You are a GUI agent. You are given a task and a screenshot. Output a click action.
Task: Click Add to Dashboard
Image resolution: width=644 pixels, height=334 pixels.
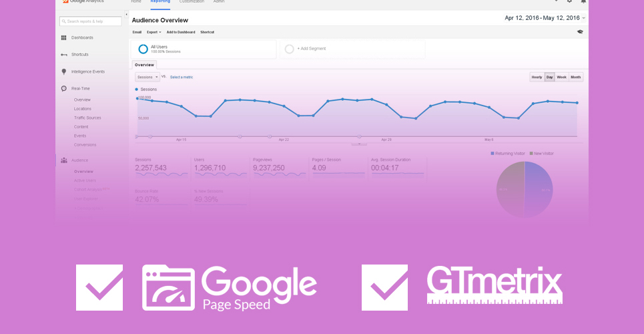[x=181, y=32]
